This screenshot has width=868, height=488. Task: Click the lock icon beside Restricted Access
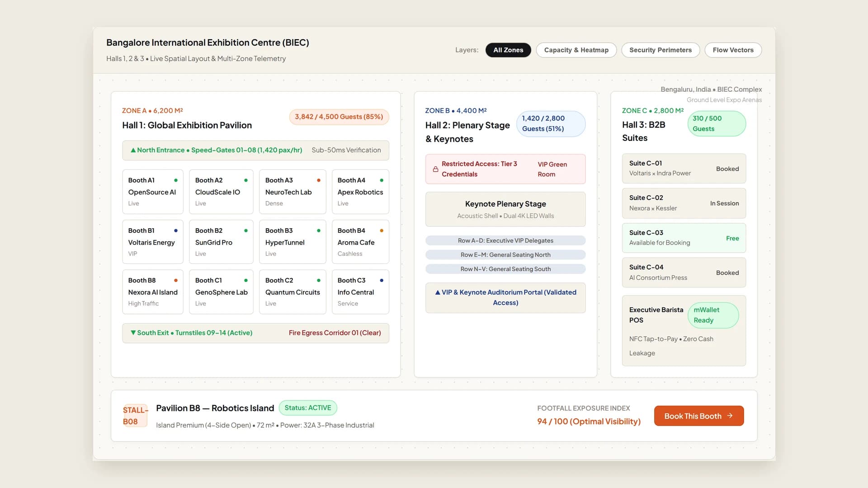click(435, 169)
